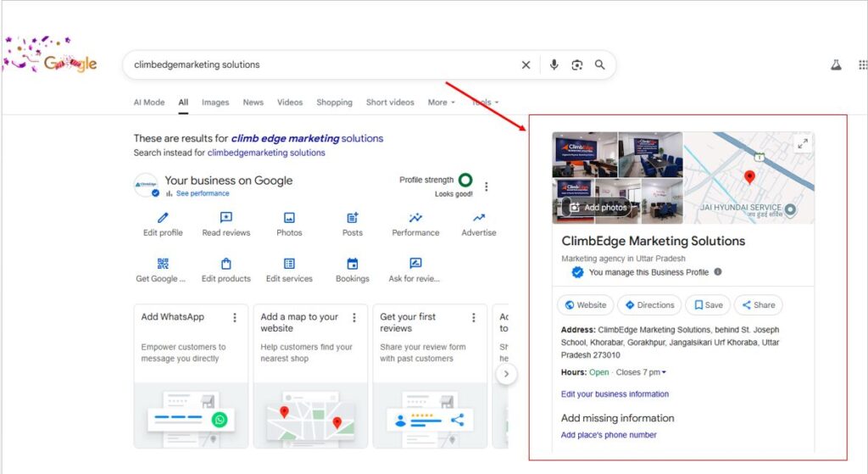Open Edit your business information link

coord(615,394)
